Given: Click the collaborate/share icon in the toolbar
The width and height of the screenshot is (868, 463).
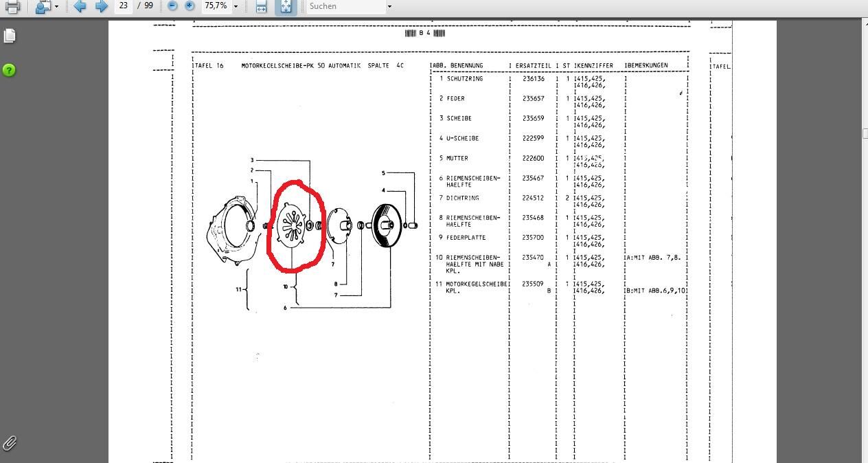Looking at the screenshot, I should pos(43,6).
